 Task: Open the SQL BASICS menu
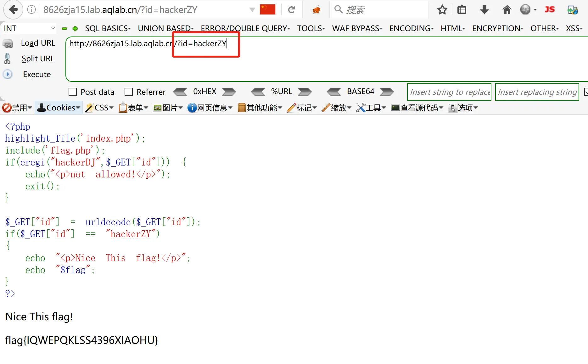tap(108, 28)
